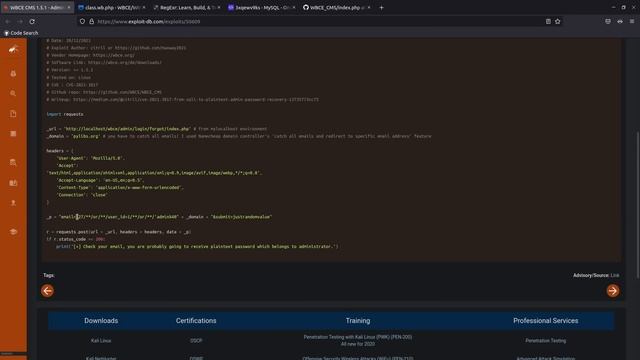Screen dimensions: 640x360
Task: Click the 'import requests' code line
Action: coord(65,114)
